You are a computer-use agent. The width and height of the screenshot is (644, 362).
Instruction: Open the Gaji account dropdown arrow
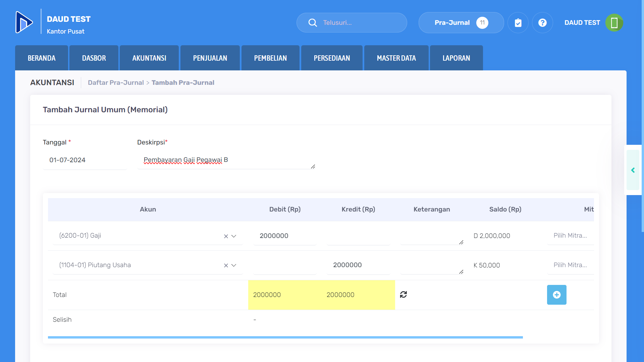(x=234, y=236)
